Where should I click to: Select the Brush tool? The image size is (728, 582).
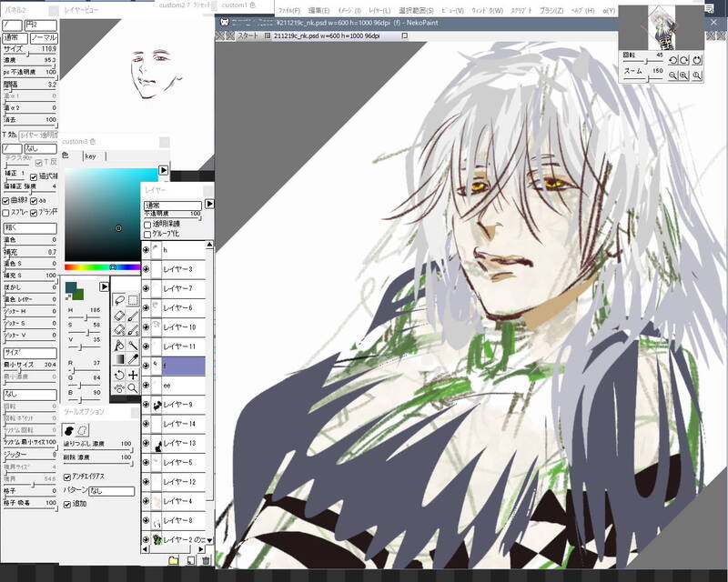tap(133, 316)
